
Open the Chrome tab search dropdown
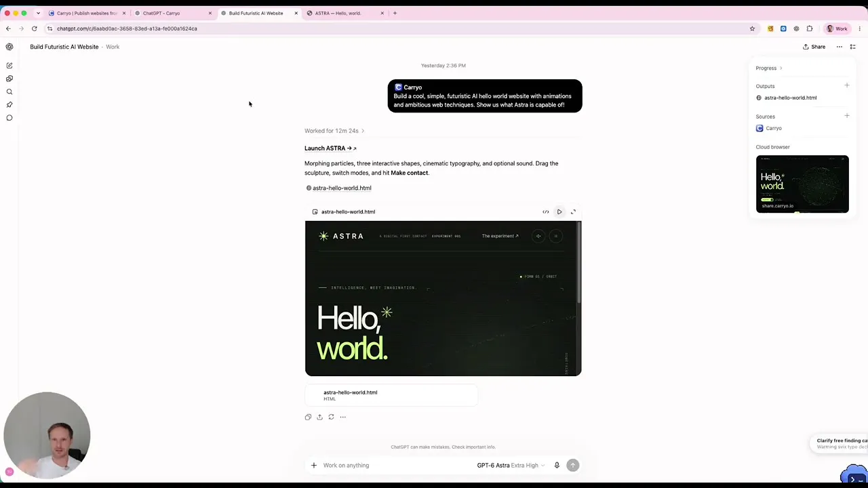pyautogui.click(x=38, y=13)
